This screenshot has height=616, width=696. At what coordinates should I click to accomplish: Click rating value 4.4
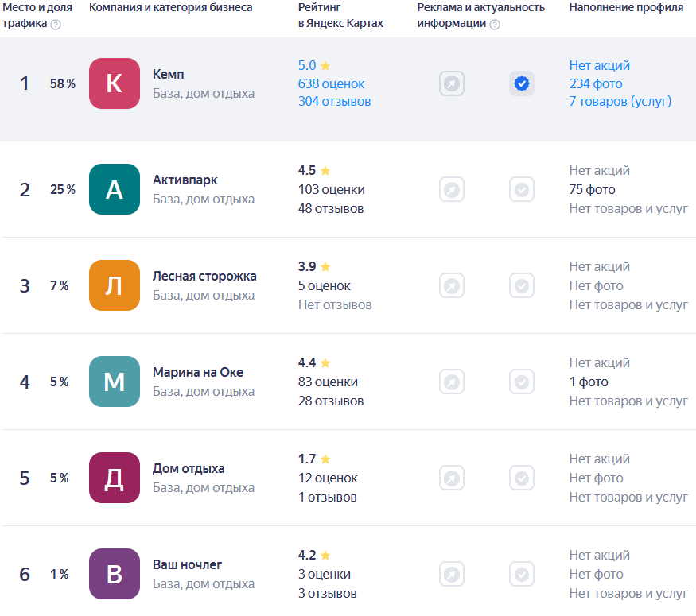307,363
